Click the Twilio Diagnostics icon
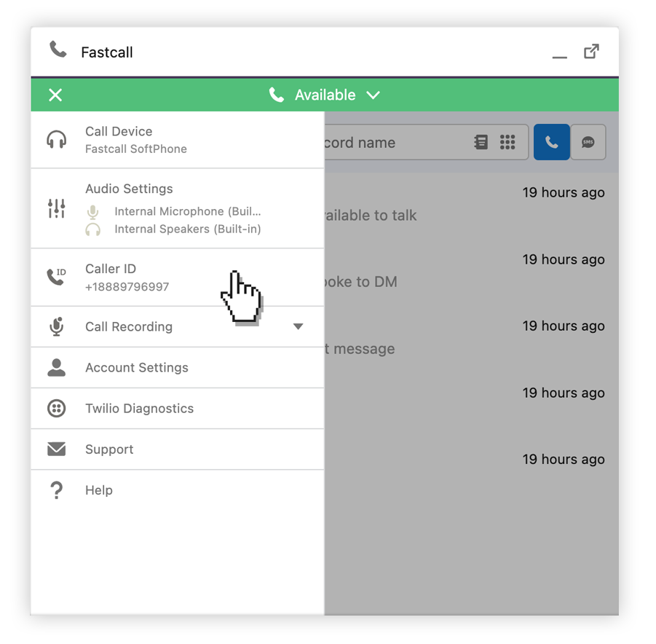 coord(57,408)
